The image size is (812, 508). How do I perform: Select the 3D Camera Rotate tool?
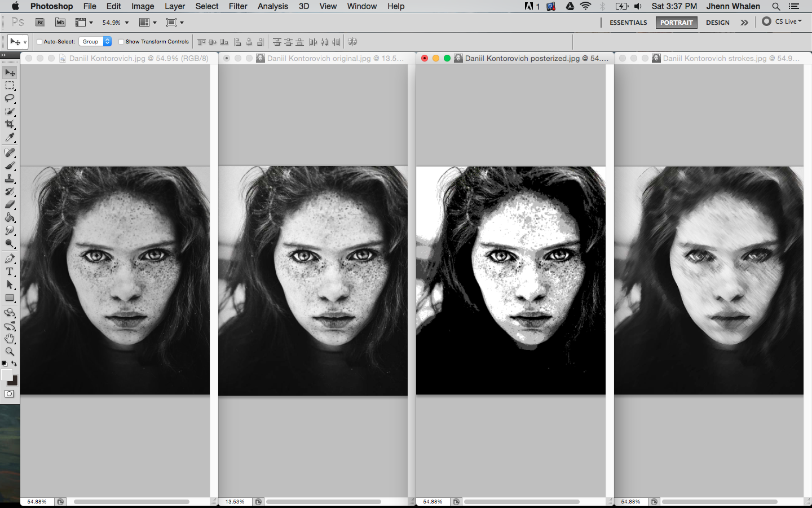click(10, 326)
